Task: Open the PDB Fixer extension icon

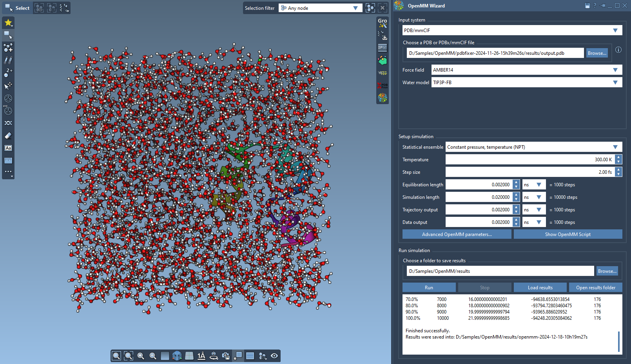Action: 382,85
